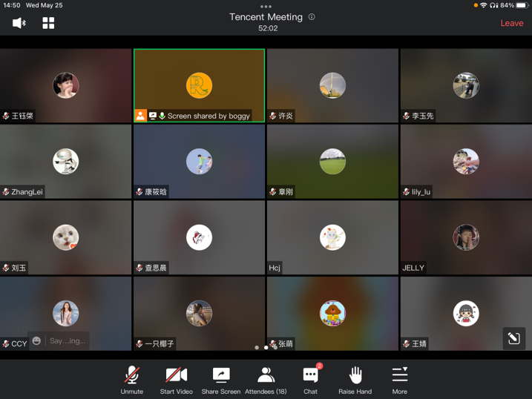Open Attendees (18) list
Image resolution: width=532 pixels, height=399 pixels.
[266, 380]
